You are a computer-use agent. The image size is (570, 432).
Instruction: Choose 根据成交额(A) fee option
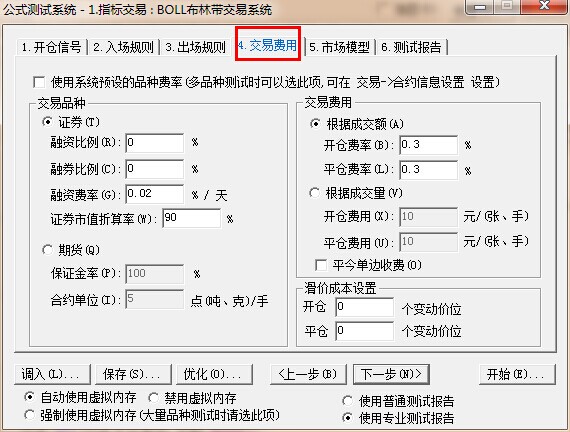point(315,124)
